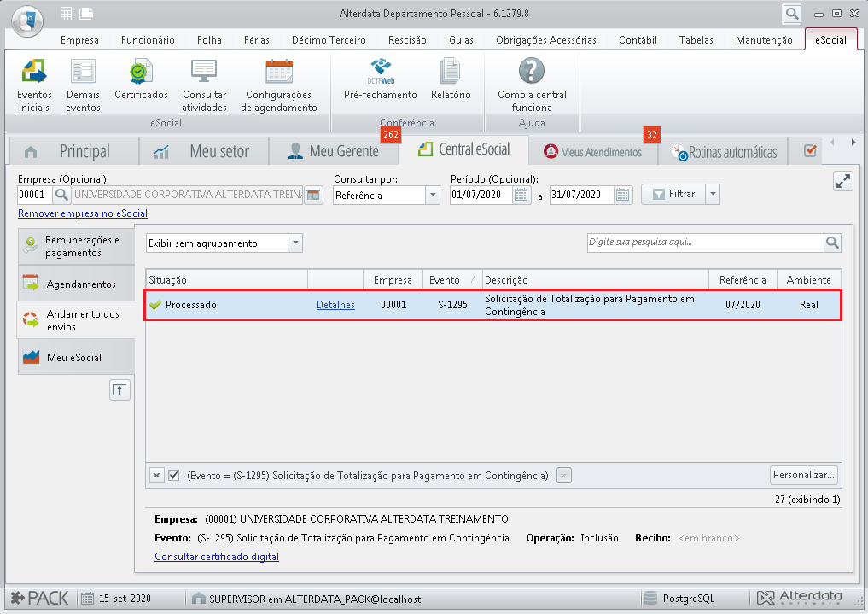Switch to the Meu Gerente tab

pyautogui.click(x=334, y=151)
